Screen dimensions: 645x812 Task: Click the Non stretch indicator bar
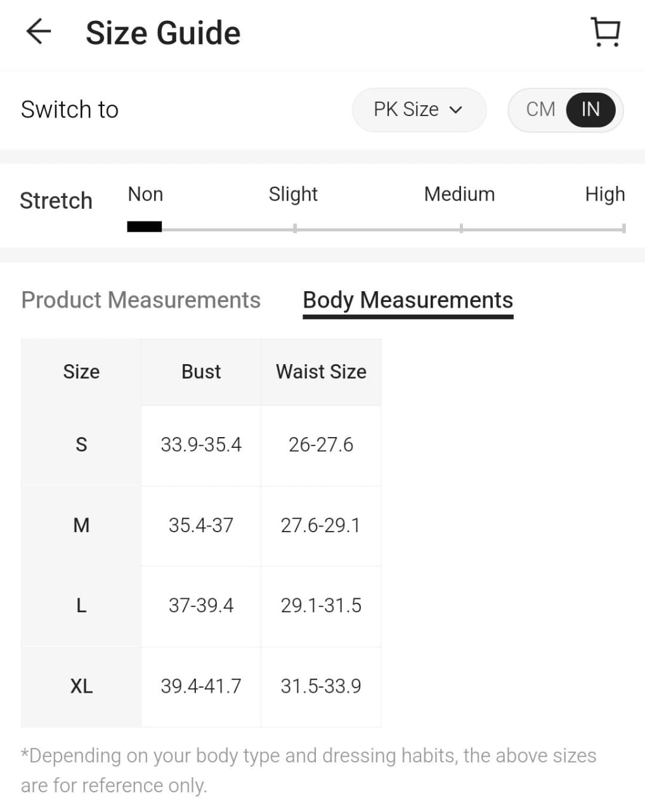point(144,227)
